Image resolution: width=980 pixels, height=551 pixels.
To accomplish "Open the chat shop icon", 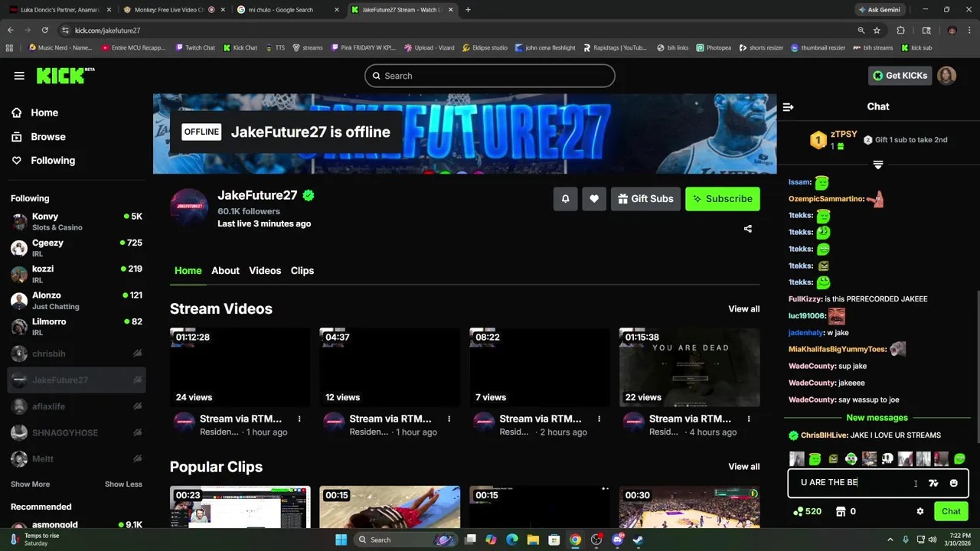I will tap(840, 511).
